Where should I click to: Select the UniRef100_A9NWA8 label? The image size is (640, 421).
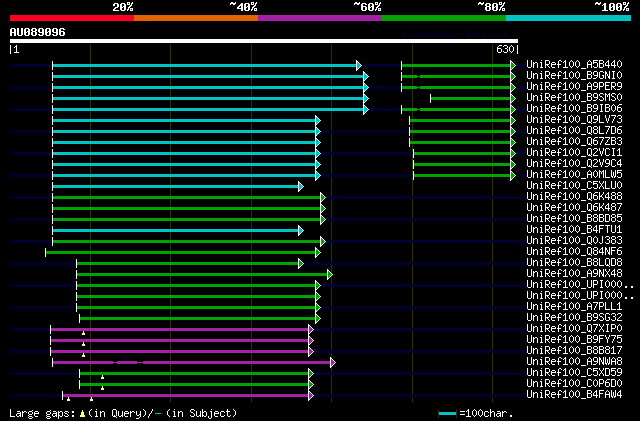pyautogui.click(x=574, y=361)
